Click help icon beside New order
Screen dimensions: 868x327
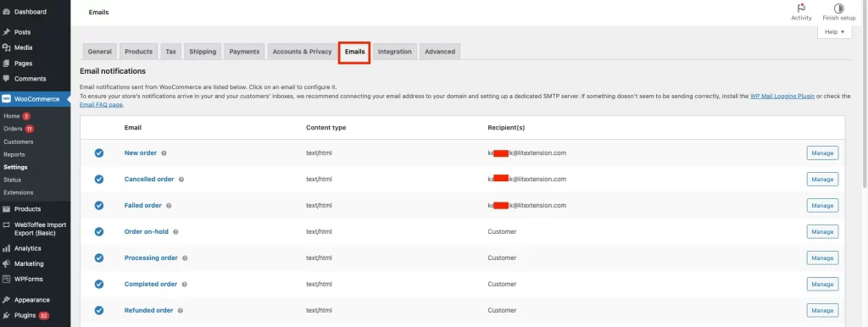tap(164, 153)
